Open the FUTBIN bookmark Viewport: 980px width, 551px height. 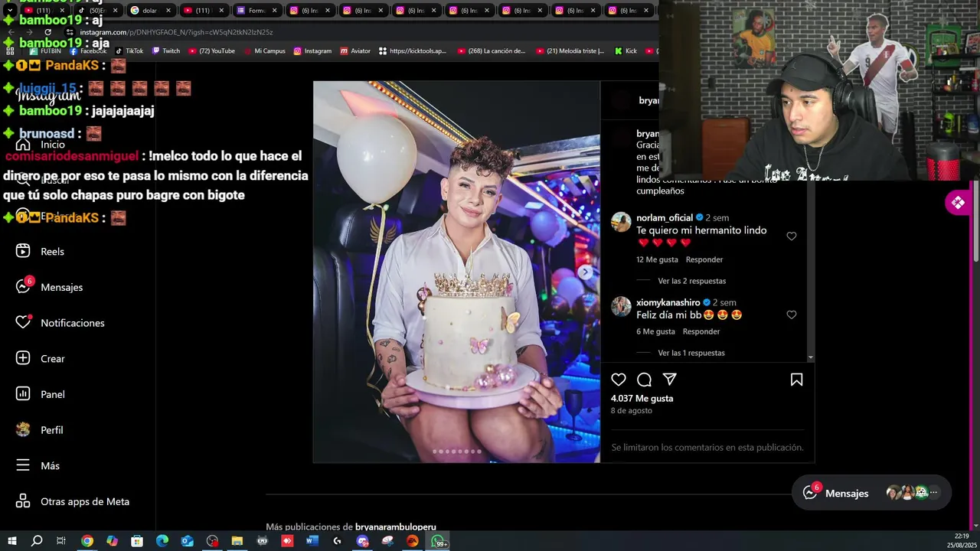pyautogui.click(x=44, y=51)
